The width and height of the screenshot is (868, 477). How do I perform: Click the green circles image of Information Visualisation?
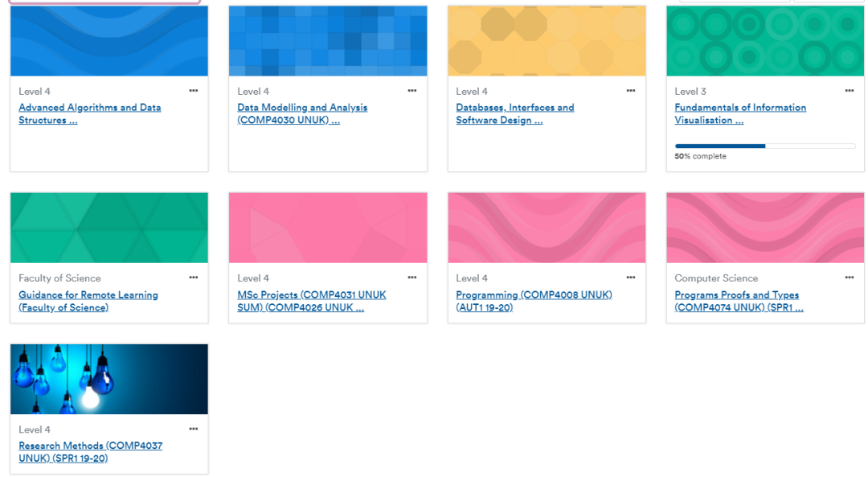pyautogui.click(x=765, y=41)
